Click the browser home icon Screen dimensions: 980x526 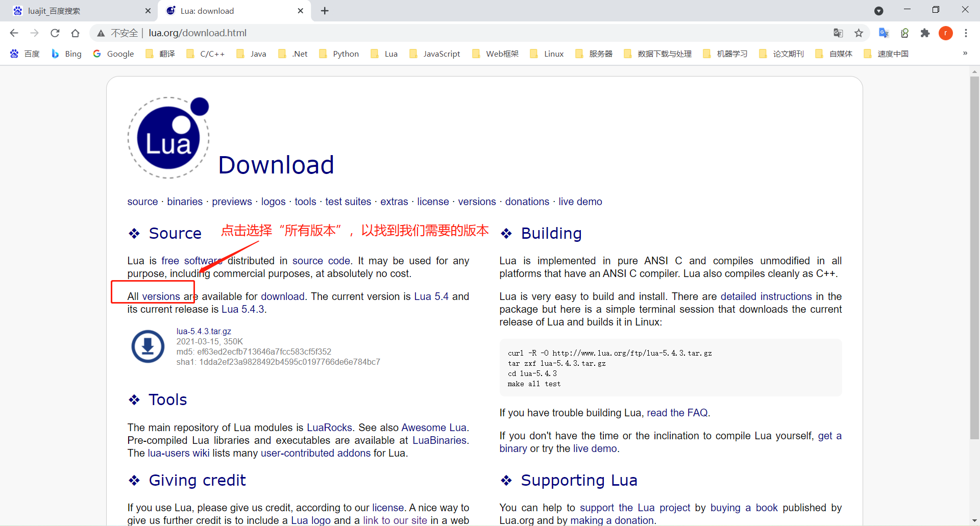click(x=75, y=33)
